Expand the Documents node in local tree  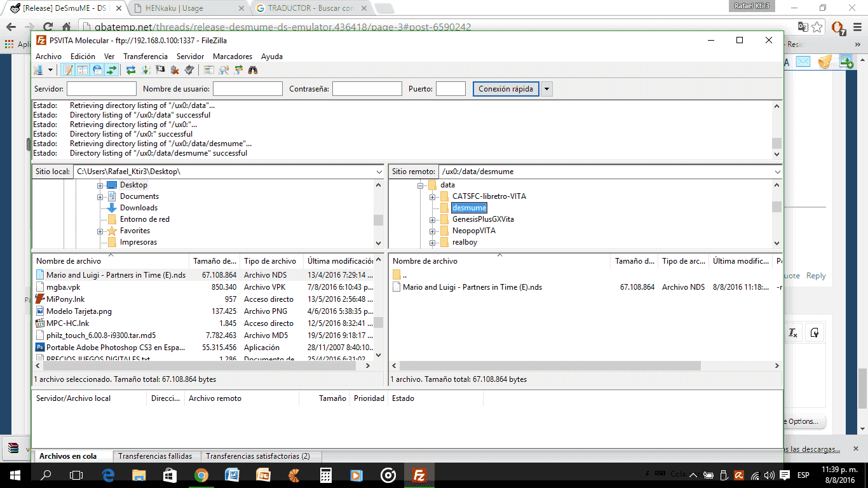(x=100, y=196)
